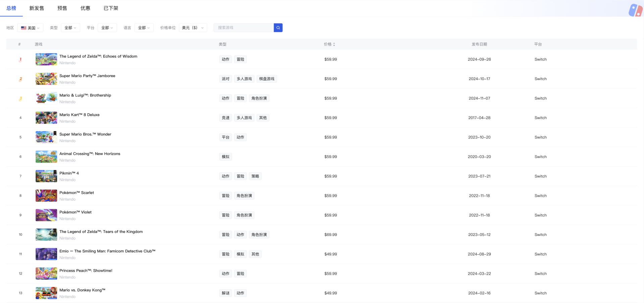Open the 价格单位 currency dropdown
This screenshot has height=303, width=644.
(x=193, y=28)
